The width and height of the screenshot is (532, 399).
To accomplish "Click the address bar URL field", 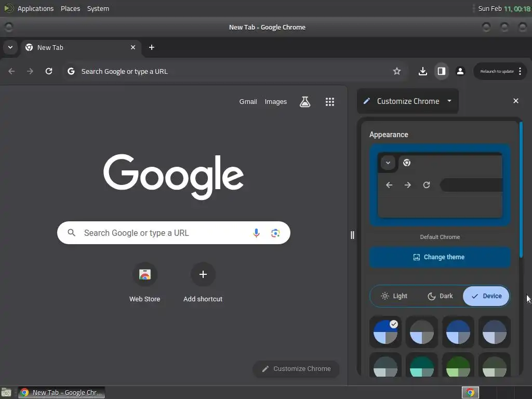I will (x=234, y=71).
